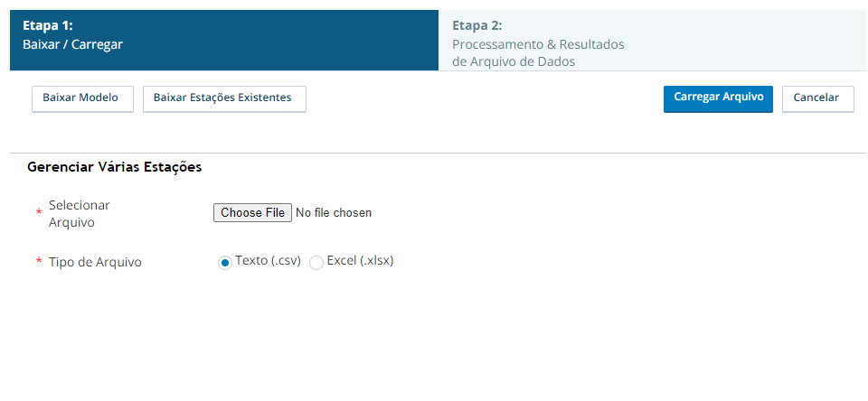This screenshot has width=868, height=401.
Task: Click the red asterisk beside Selecionar Arquivo
Action: coord(39,212)
